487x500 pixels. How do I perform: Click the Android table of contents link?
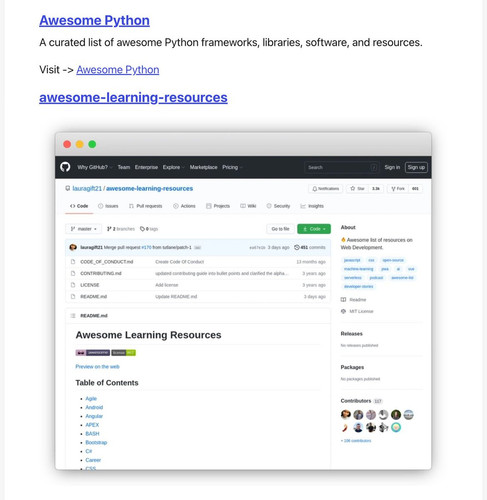(x=94, y=407)
